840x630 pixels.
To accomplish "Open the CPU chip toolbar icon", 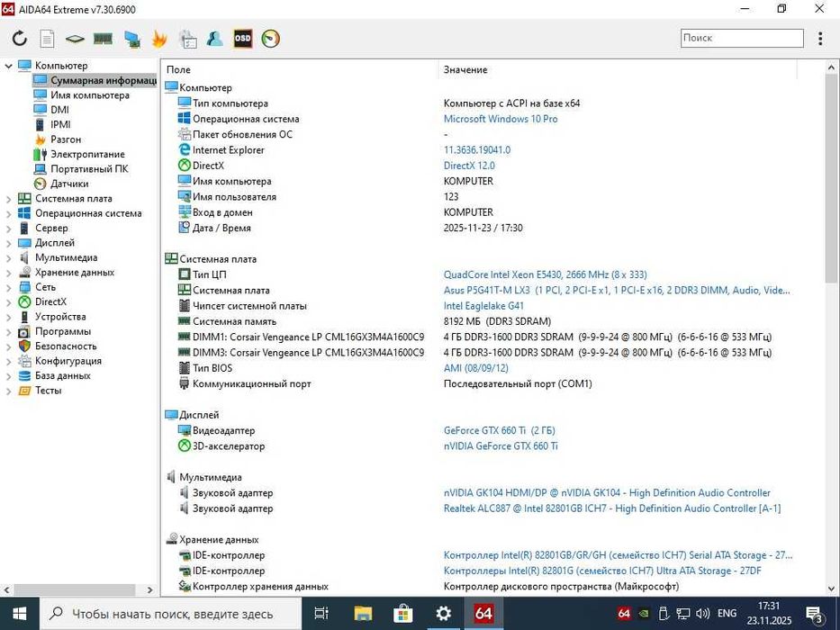I will pyautogui.click(x=75, y=39).
